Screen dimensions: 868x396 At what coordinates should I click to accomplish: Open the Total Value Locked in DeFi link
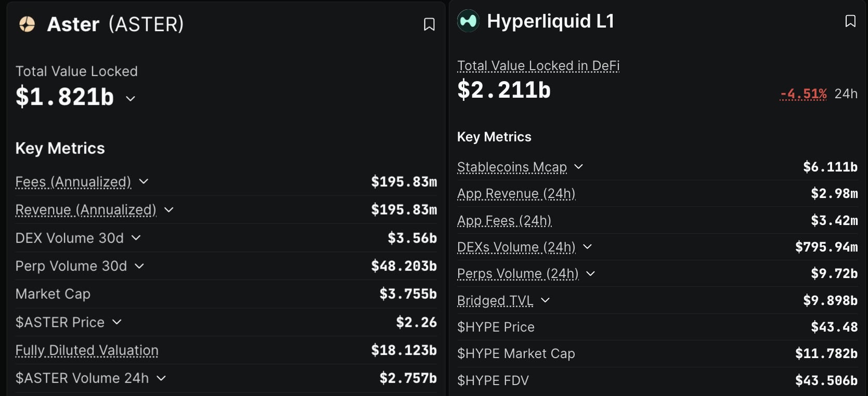pyautogui.click(x=538, y=65)
